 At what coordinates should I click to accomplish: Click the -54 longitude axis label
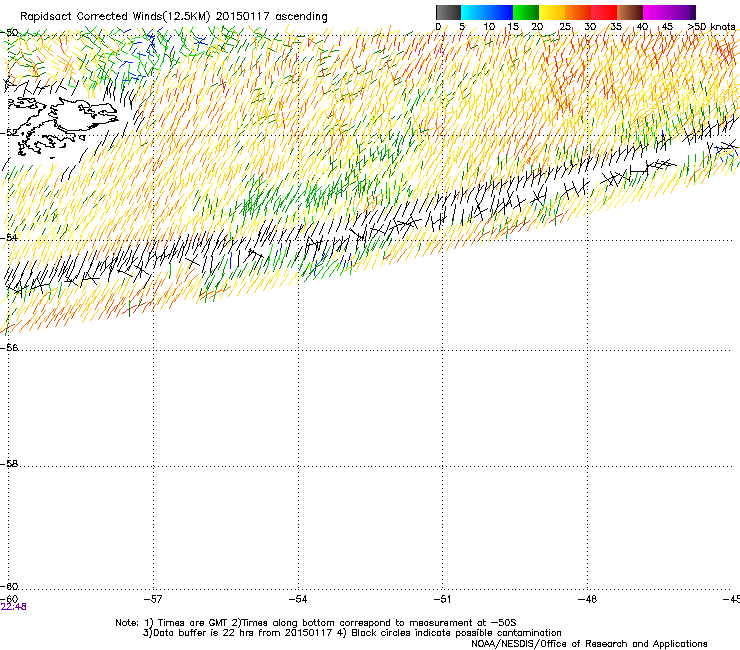(x=298, y=599)
